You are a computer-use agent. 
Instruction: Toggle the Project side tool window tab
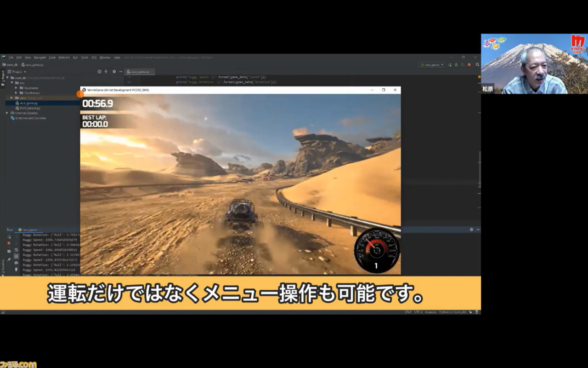3,78
